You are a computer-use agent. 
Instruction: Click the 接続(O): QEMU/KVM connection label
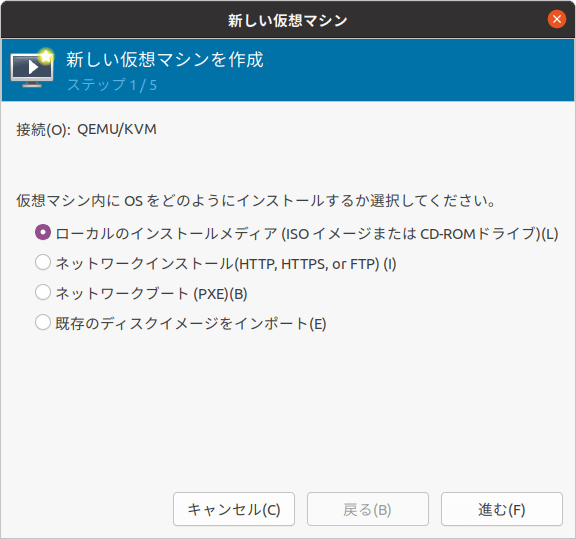(x=86, y=130)
